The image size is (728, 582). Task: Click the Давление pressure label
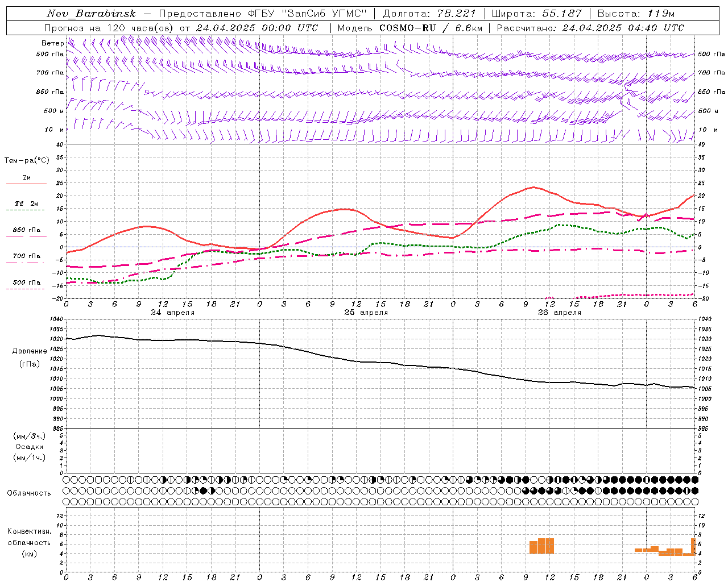[x=30, y=351]
